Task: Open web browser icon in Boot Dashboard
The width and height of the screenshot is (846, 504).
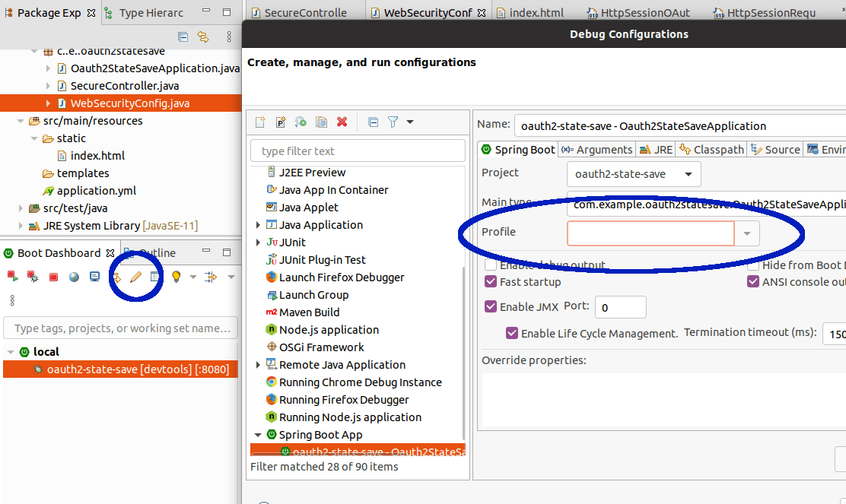Action: [73, 277]
